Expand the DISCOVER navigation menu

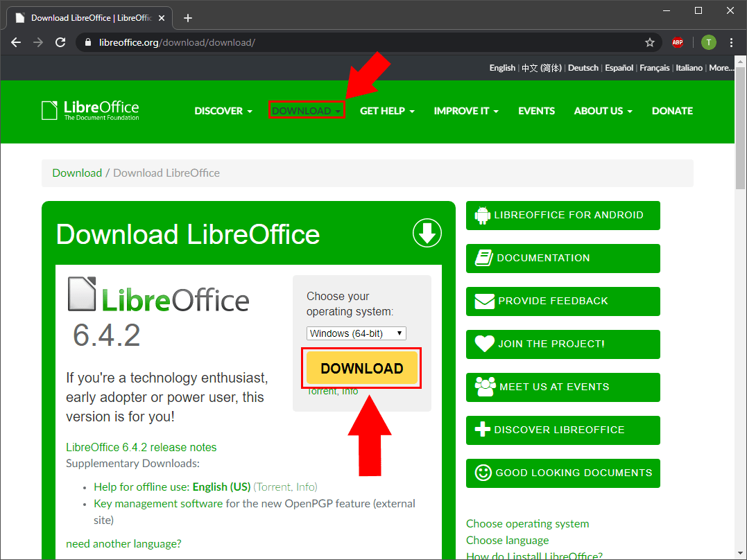click(x=223, y=111)
